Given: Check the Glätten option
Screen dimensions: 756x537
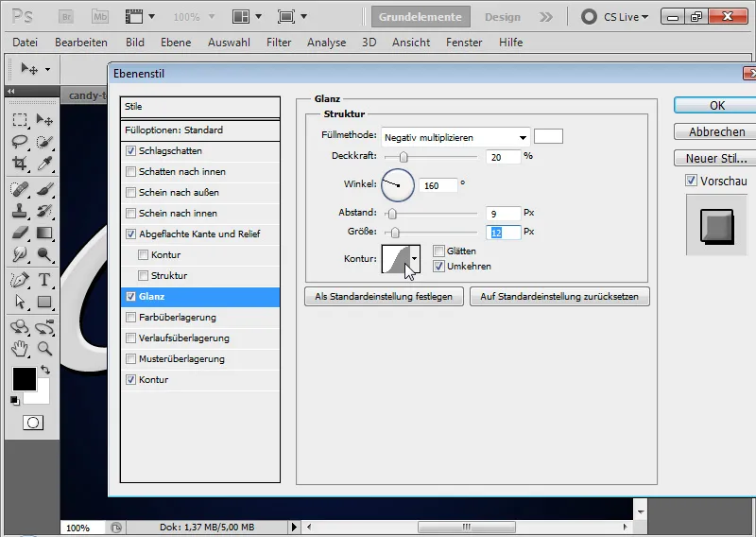Looking at the screenshot, I should [438, 251].
